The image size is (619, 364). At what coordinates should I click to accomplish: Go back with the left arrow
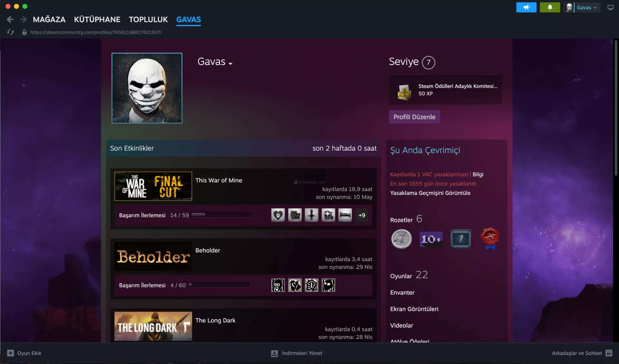[10, 19]
